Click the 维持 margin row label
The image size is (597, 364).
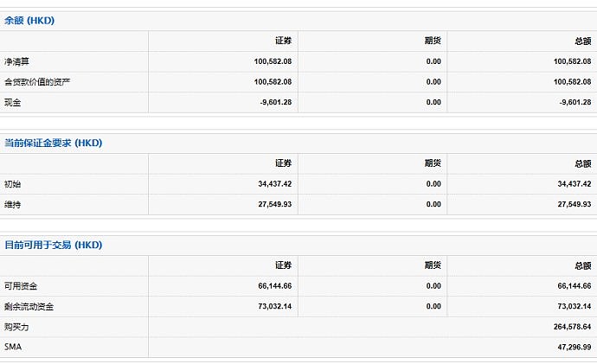click(13, 204)
